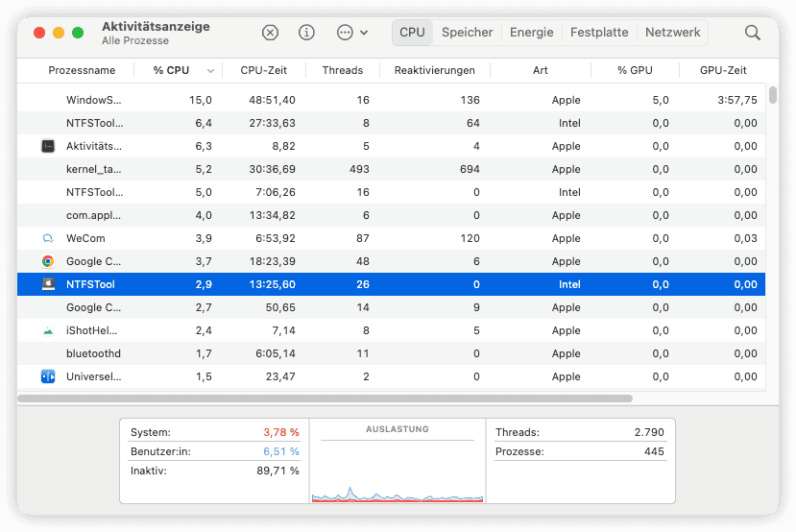796x532 pixels.
Task: Click the 5,0 % GPU value for WindowS...
Action: [661, 100]
